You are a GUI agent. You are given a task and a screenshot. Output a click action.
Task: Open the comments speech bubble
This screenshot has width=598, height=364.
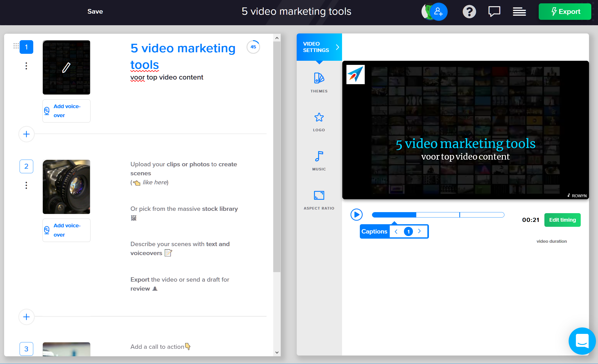click(494, 12)
